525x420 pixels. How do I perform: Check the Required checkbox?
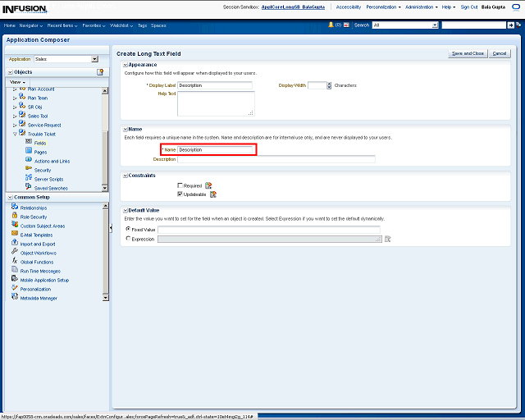(180, 186)
